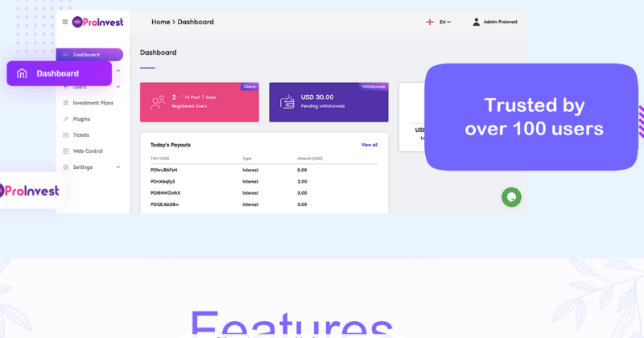Click the ProInvest logo badge bottom left

click(31, 191)
